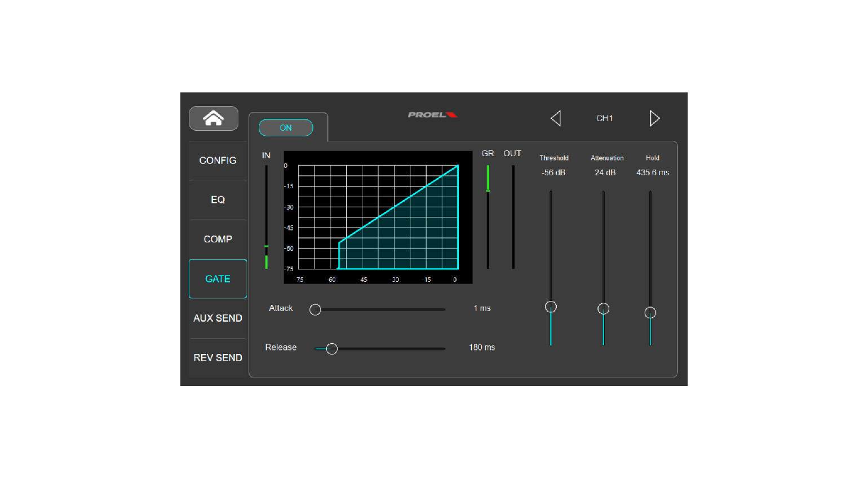Image resolution: width=868 pixels, height=479 pixels.
Task: Click the Release slider handle
Action: coord(332,349)
